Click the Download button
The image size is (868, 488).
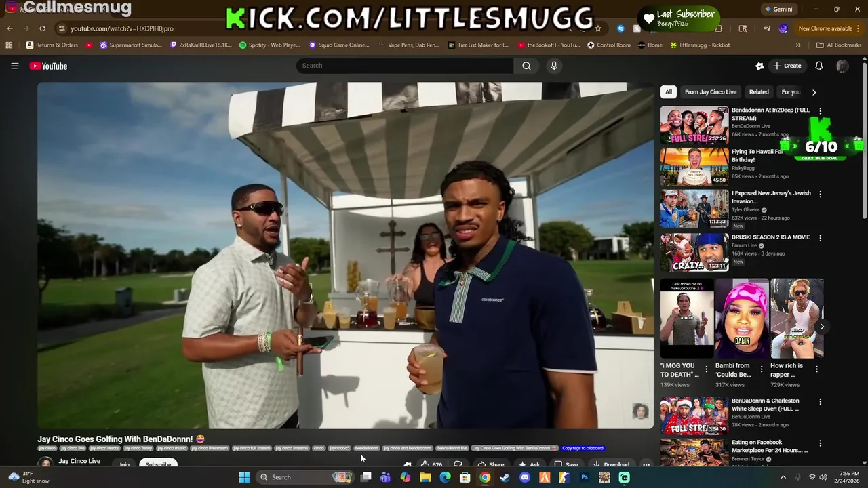click(x=610, y=464)
